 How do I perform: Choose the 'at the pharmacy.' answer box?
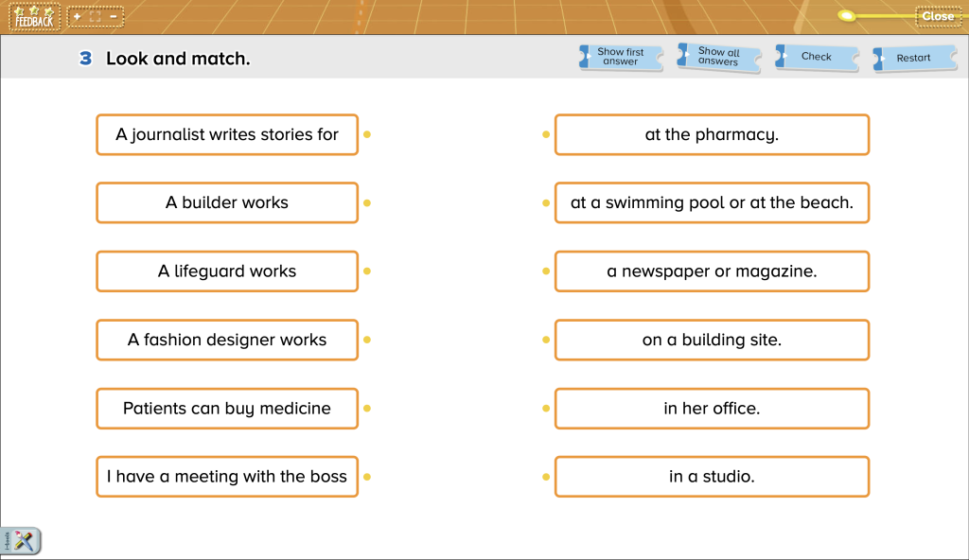pyautogui.click(x=712, y=134)
